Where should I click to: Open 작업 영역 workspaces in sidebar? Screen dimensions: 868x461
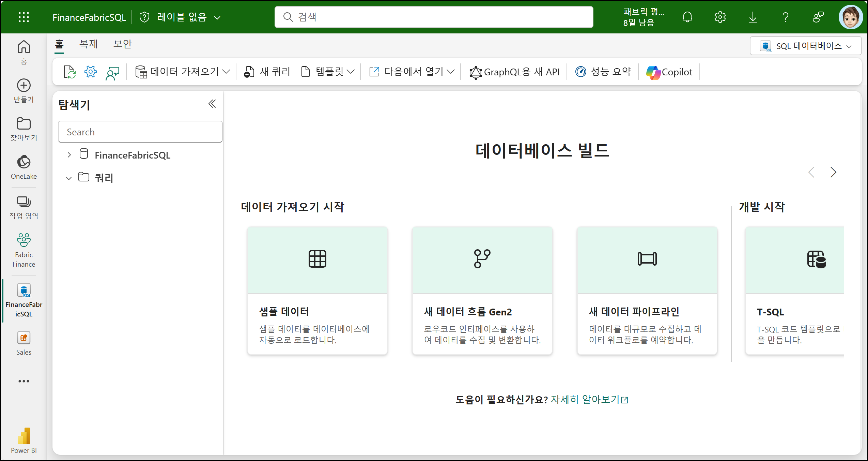pyautogui.click(x=24, y=207)
